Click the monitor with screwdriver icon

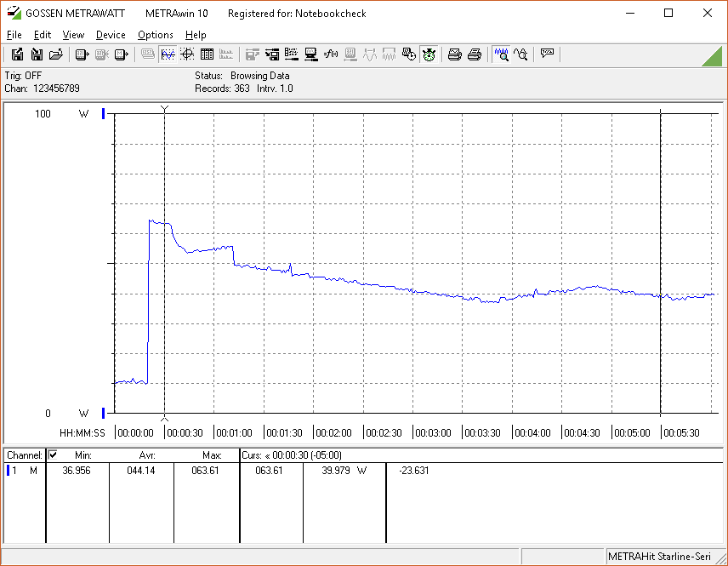click(311, 54)
